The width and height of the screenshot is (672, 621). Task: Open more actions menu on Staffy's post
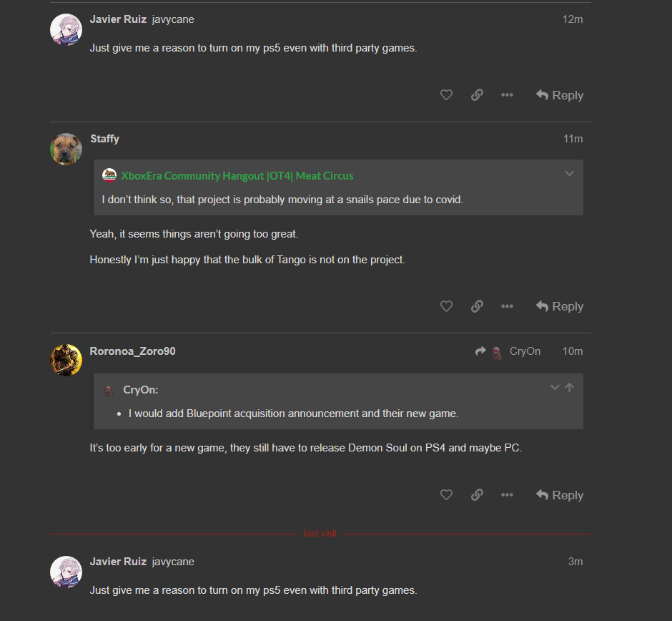[507, 306]
